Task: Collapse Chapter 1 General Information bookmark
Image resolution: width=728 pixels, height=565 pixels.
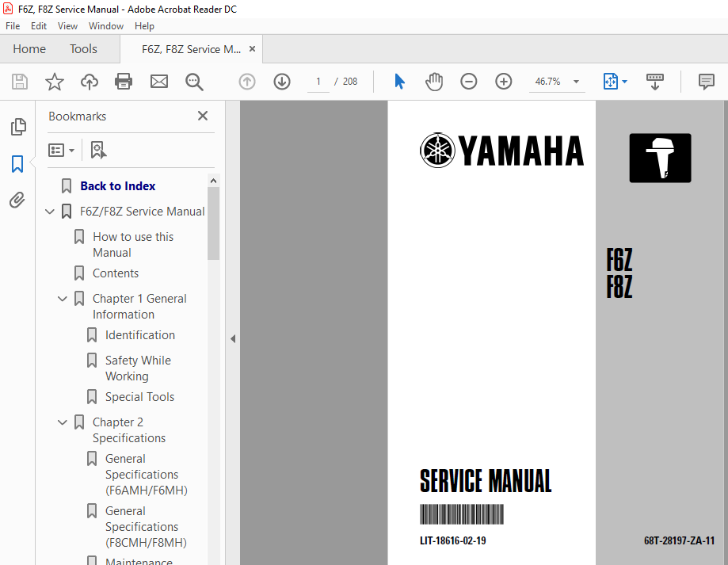Action: point(63,299)
